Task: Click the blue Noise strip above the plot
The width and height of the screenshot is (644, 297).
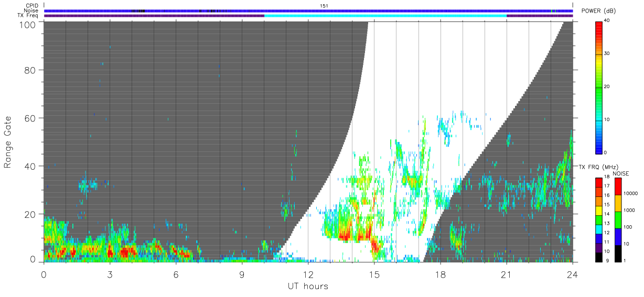Action: (308, 10)
